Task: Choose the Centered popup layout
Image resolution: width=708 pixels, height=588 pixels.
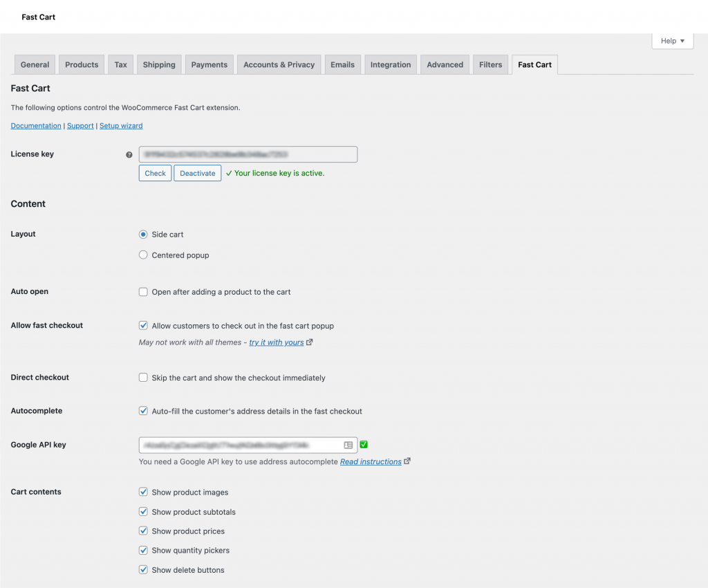Action: click(x=144, y=255)
